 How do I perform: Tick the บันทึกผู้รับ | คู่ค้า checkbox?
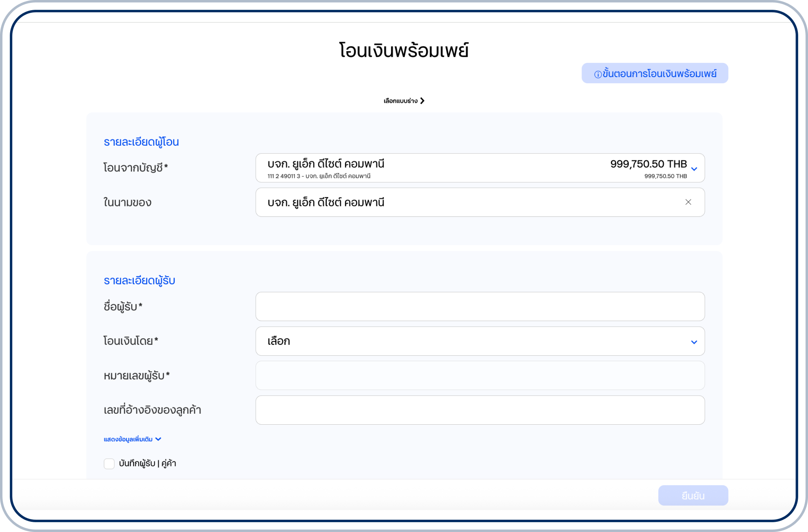(x=109, y=464)
